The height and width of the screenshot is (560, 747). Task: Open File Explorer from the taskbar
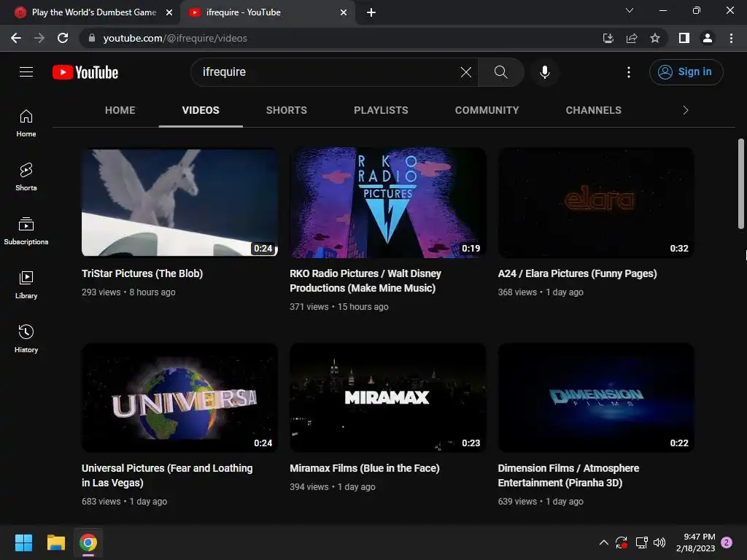tap(55, 542)
